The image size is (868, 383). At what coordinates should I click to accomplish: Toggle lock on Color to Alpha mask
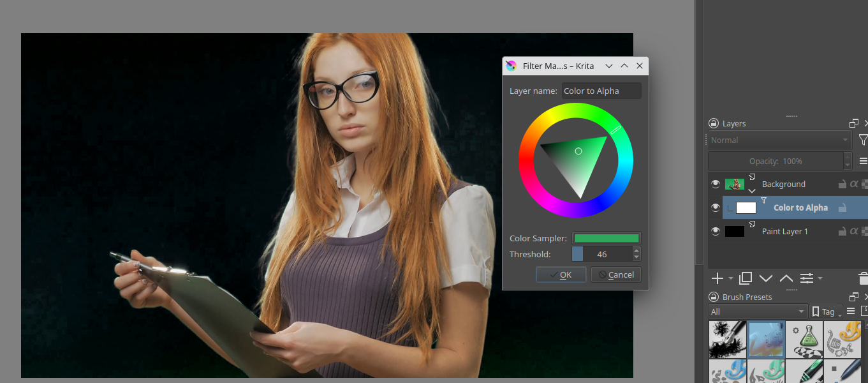(x=842, y=207)
